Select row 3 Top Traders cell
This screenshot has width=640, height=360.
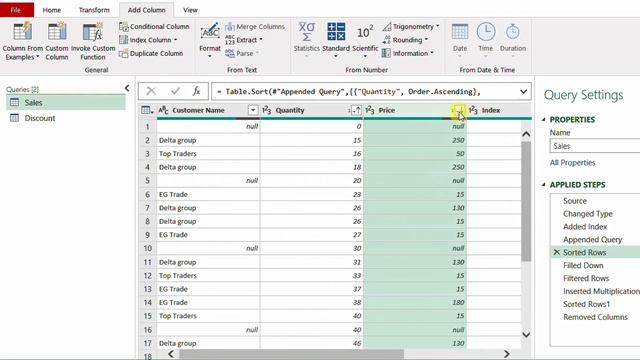[208, 154]
